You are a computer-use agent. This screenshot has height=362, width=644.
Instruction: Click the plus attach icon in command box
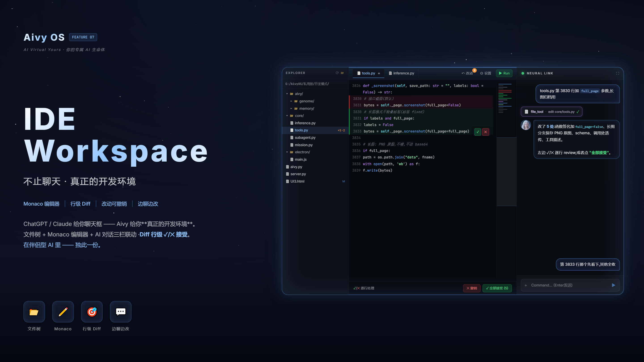coord(526,285)
